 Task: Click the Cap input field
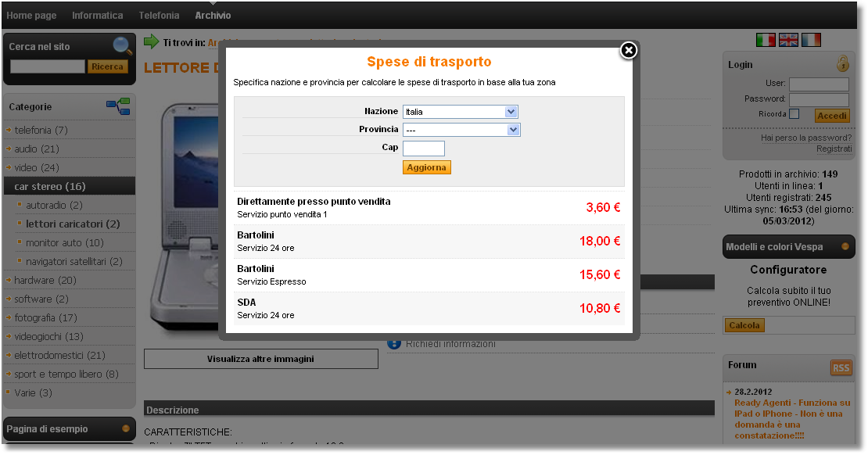click(x=424, y=149)
